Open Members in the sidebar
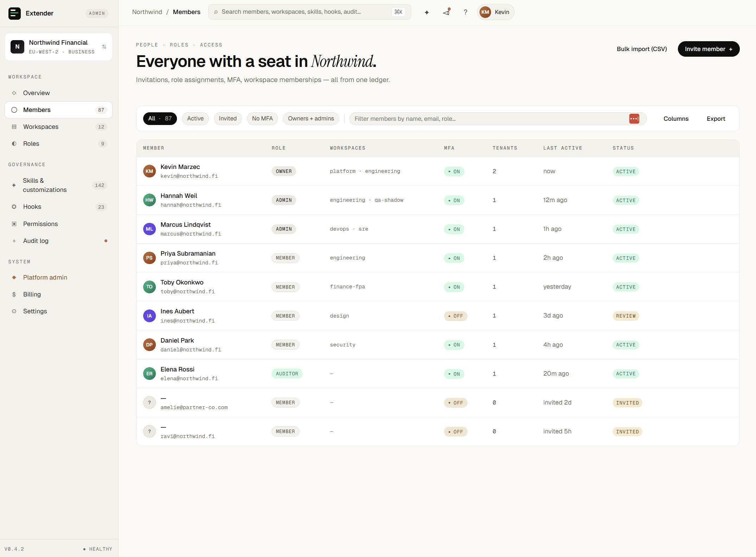This screenshot has height=557, width=756. tap(59, 110)
